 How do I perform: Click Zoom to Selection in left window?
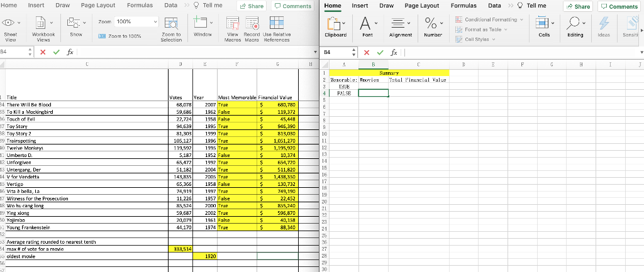tap(171, 28)
